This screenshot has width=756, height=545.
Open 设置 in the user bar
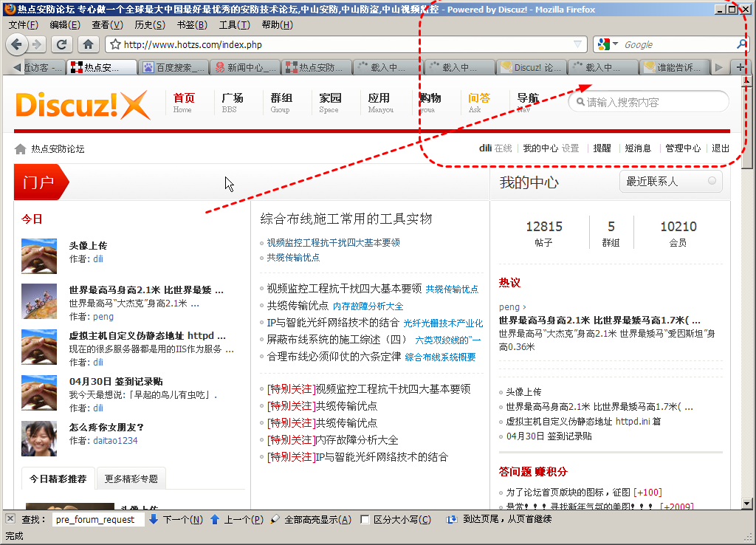click(x=570, y=148)
